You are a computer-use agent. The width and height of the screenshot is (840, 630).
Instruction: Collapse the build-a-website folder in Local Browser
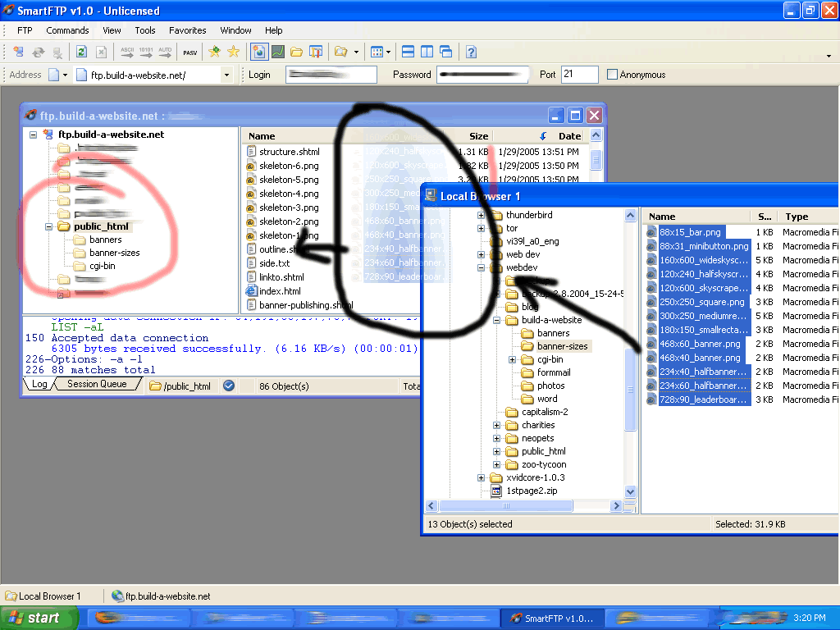[496, 321]
